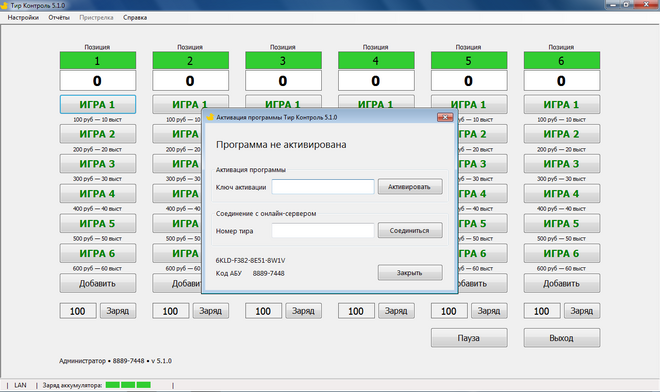Click the Закрыть button in the dialog

[410, 272]
